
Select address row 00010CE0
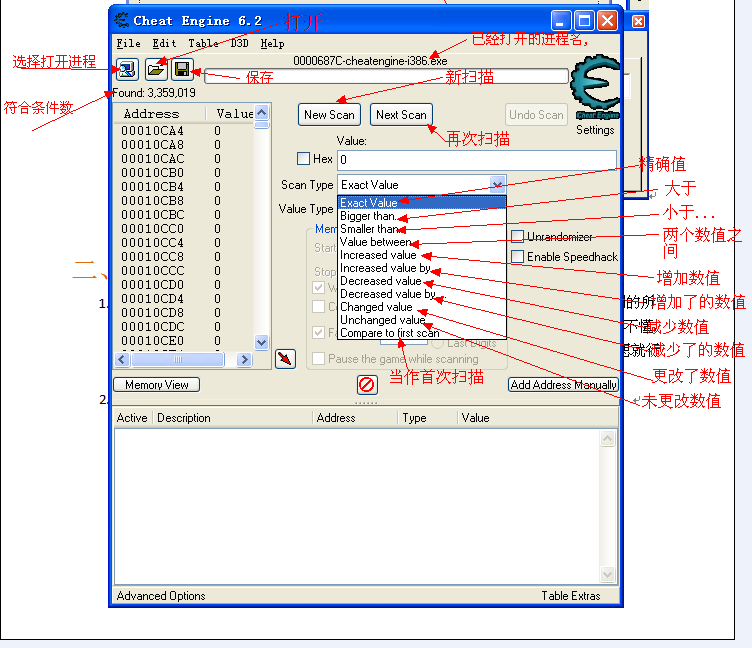point(185,341)
